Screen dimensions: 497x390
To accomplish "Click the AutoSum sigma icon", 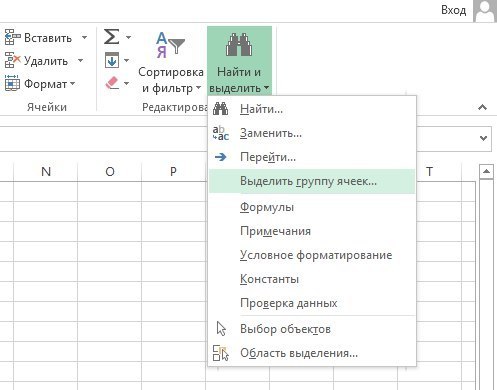I will (x=111, y=37).
